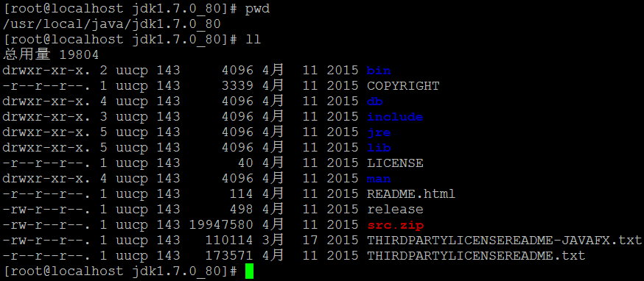The width and height of the screenshot is (644, 281).
Task: Select the red src.zip file name
Action: 395,225
